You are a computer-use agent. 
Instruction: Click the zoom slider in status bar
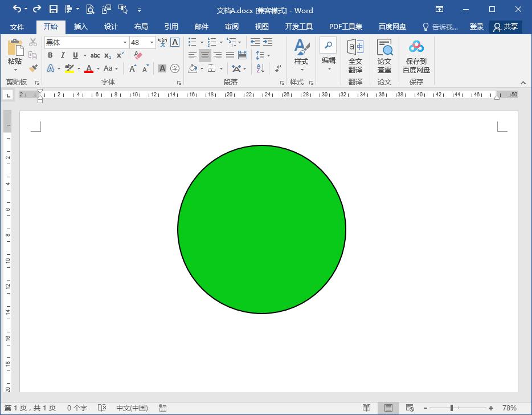452,408
